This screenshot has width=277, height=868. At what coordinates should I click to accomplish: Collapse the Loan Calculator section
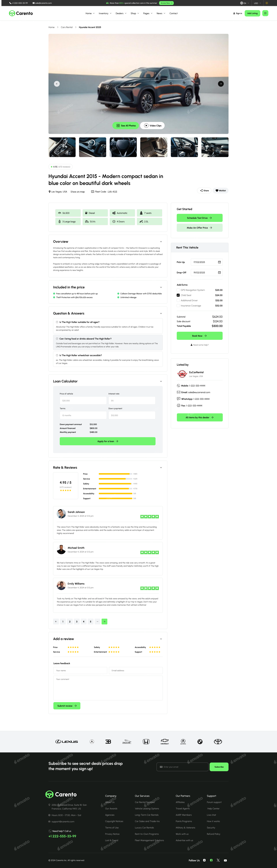tap(161, 381)
